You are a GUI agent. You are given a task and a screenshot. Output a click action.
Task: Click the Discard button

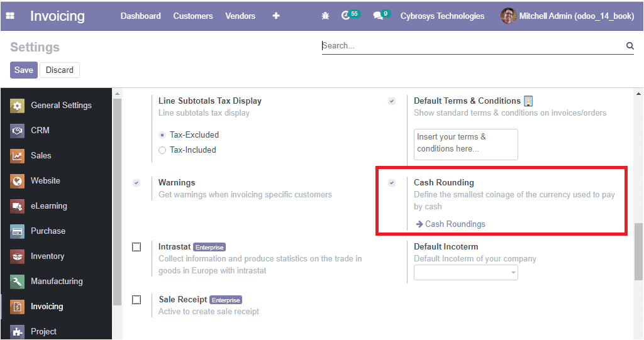coord(60,70)
